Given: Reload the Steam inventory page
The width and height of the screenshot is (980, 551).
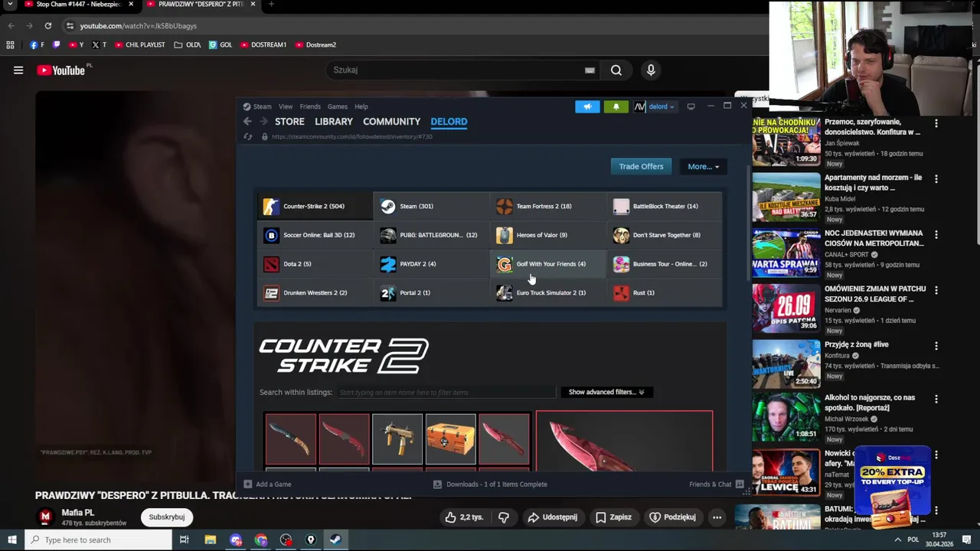Looking at the screenshot, I should click(247, 136).
